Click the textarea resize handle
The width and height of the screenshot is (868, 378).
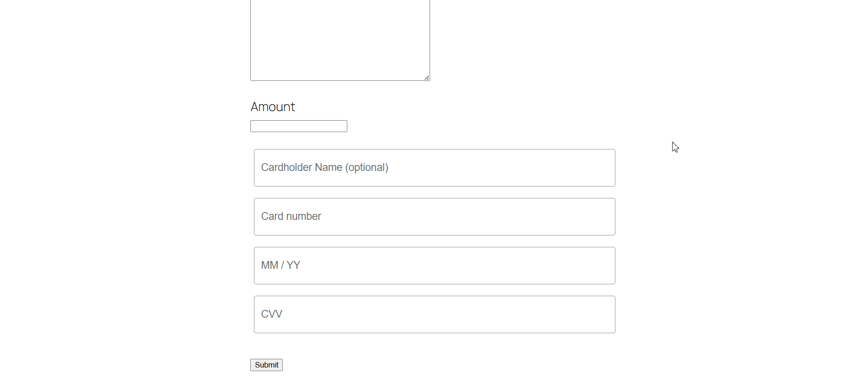(426, 78)
